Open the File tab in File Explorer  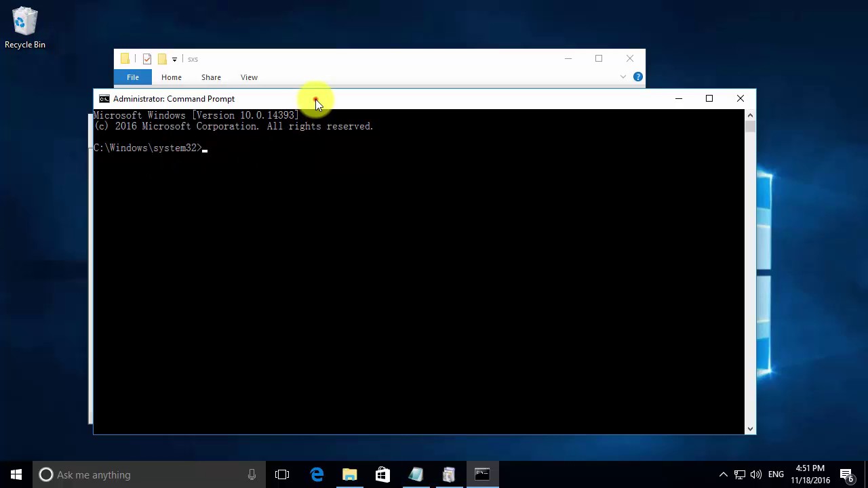coord(133,77)
